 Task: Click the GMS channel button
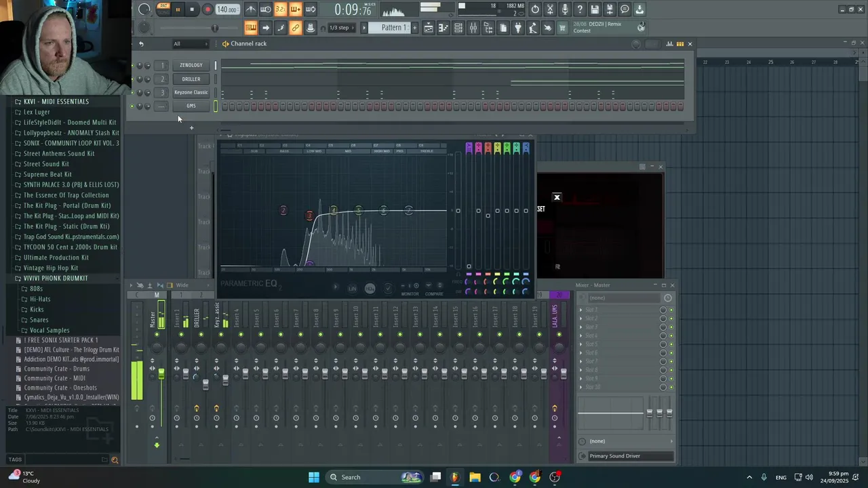[x=191, y=106]
